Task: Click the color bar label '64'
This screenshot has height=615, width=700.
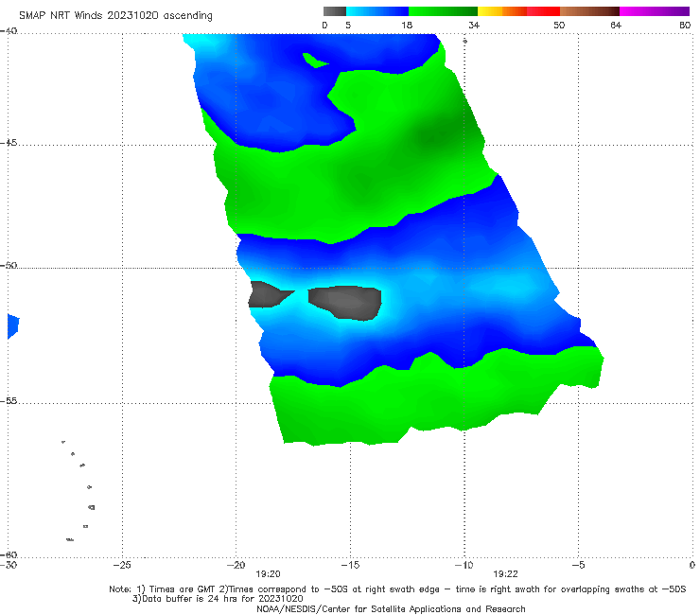Action: [x=616, y=26]
